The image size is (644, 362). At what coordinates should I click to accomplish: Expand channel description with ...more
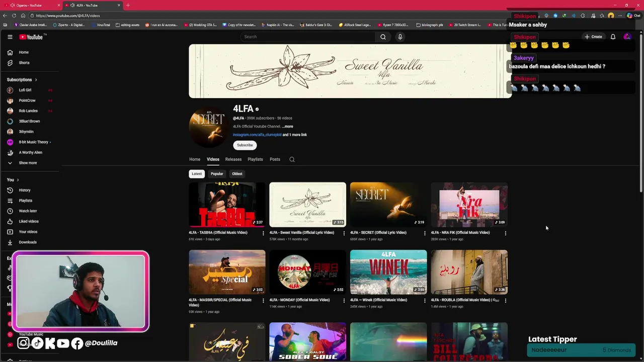[x=287, y=127]
